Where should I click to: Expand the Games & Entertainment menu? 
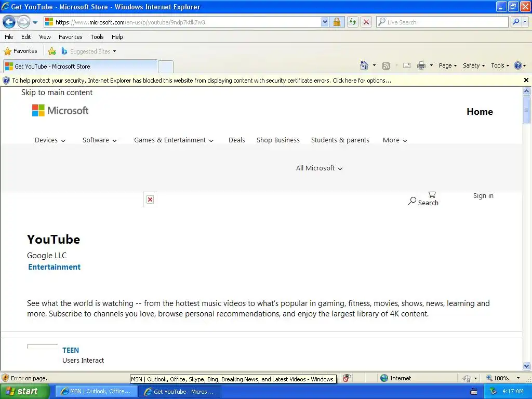[174, 140]
